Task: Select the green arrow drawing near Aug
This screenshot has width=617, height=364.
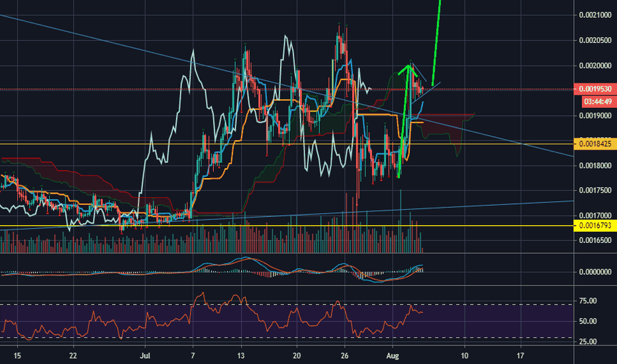Action: tap(403, 122)
